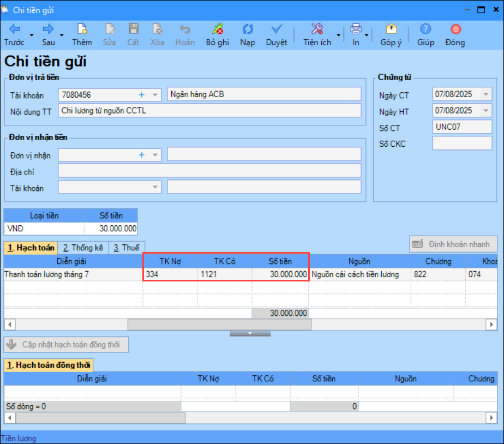Open dropdown arrow next to Trước

(32, 35)
